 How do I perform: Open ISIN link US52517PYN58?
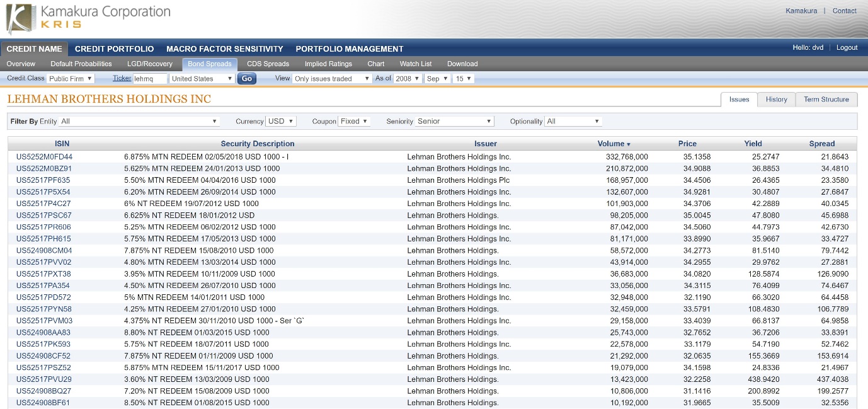[43, 309]
